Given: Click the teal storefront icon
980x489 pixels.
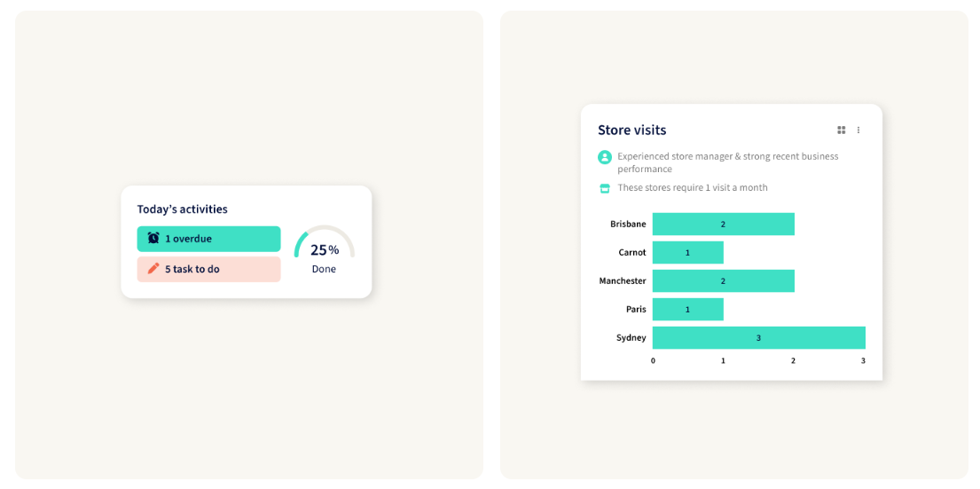Looking at the screenshot, I should (x=605, y=188).
